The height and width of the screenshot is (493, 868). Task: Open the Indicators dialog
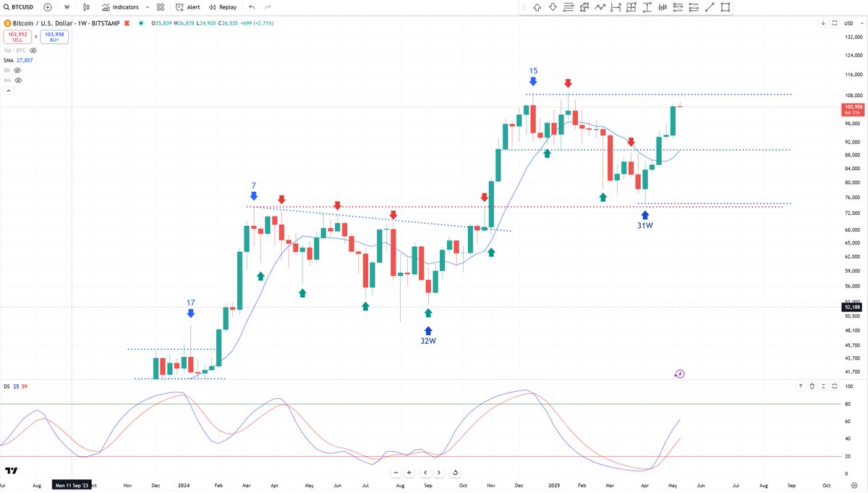[122, 7]
